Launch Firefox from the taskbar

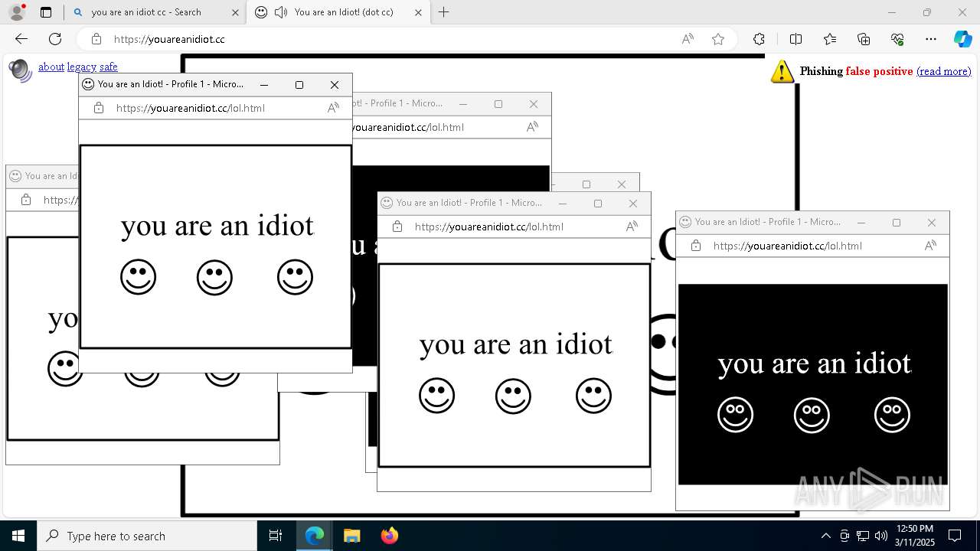point(389,536)
